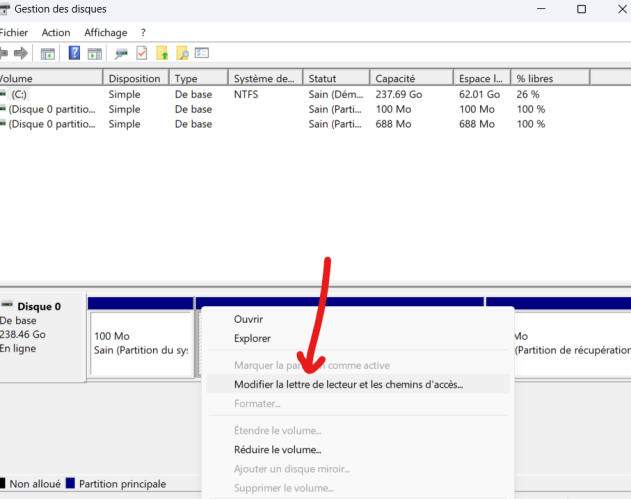631x499 pixels.
Task: Click the forward arrow toolbar icon
Action: pyautogui.click(x=20, y=53)
